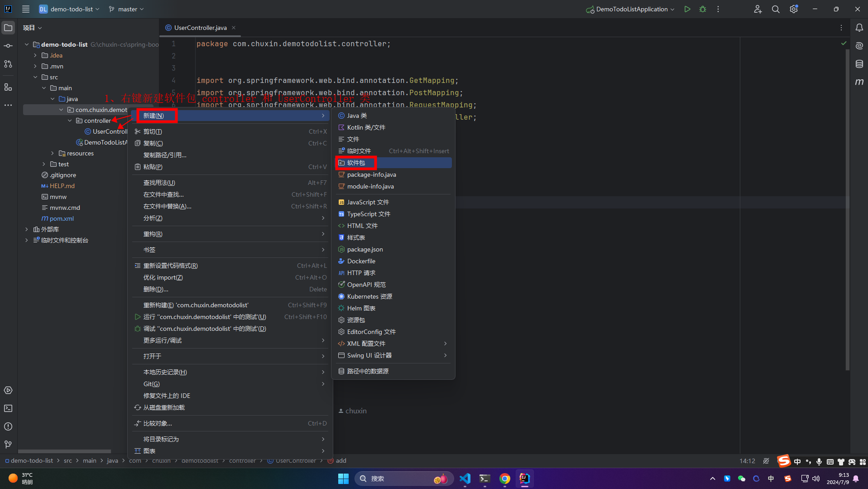Screen dimensions: 868x489
Task: Click the editor vertical scrollbar
Action: coord(847,209)
